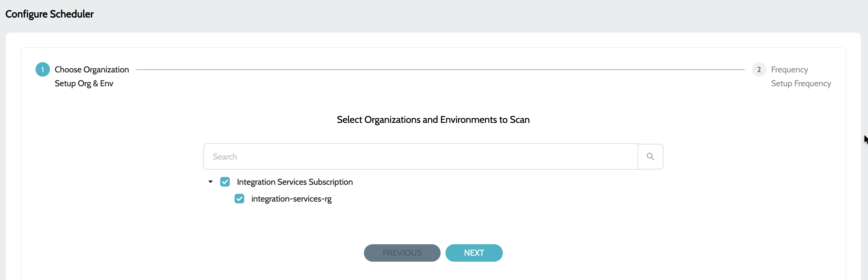Select the Choose Organization step
Viewport: 868px width, 280px height.
[91, 69]
